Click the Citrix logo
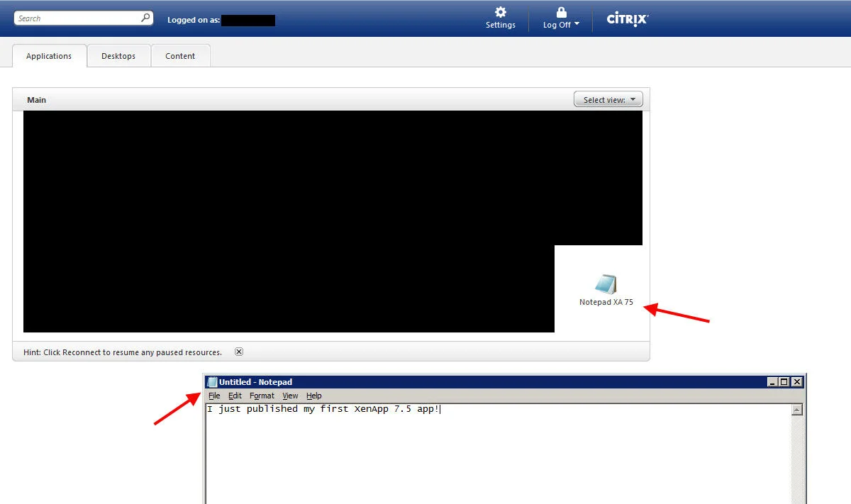The width and height of the screenshot is (851, 504). coord(628,19)
